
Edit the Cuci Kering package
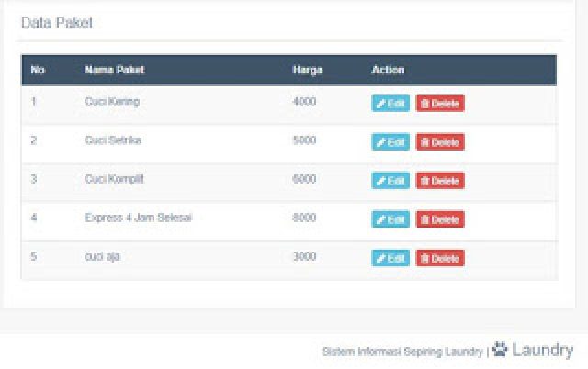[390, 104]
